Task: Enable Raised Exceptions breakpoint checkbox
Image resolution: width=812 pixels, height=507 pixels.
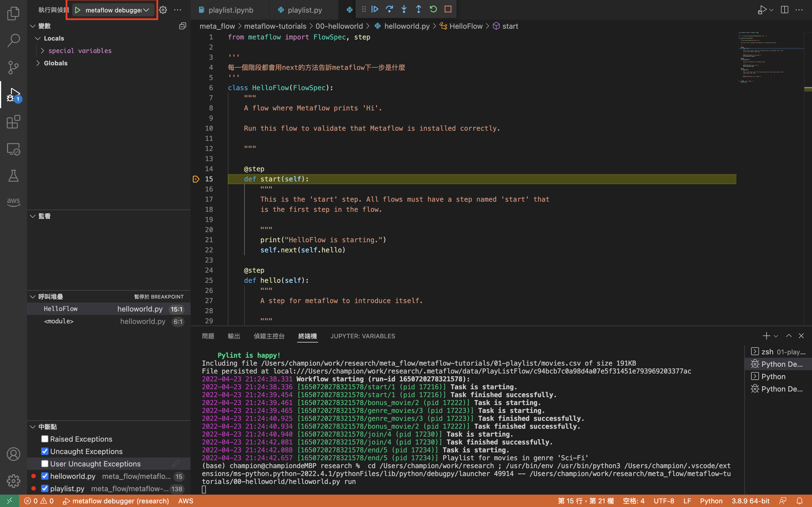Action: (45, 439)
